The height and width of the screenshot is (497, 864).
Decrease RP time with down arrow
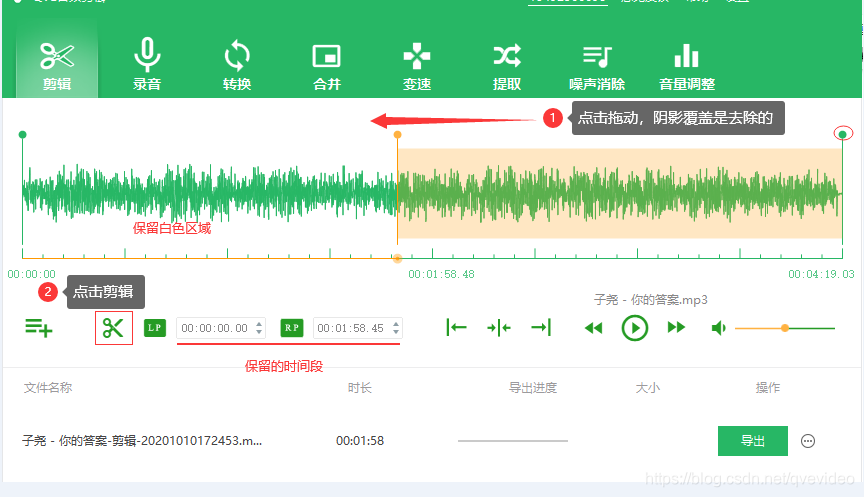(x=396, y=332)
